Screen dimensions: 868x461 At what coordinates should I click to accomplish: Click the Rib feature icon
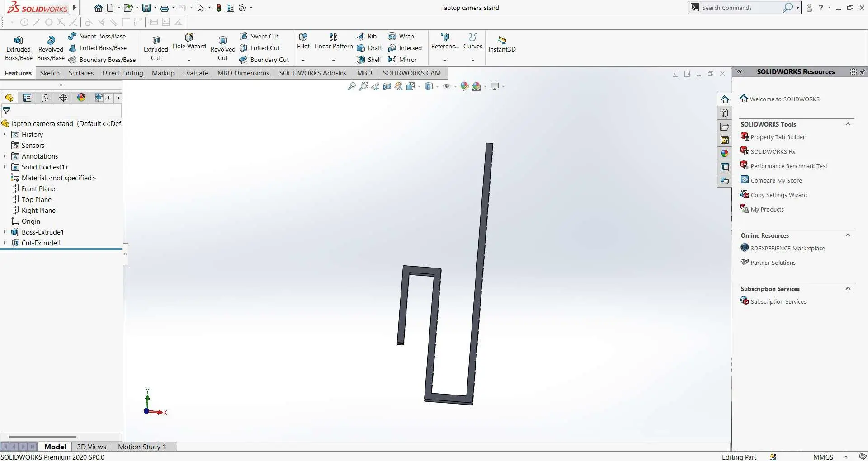coord(367,36)
